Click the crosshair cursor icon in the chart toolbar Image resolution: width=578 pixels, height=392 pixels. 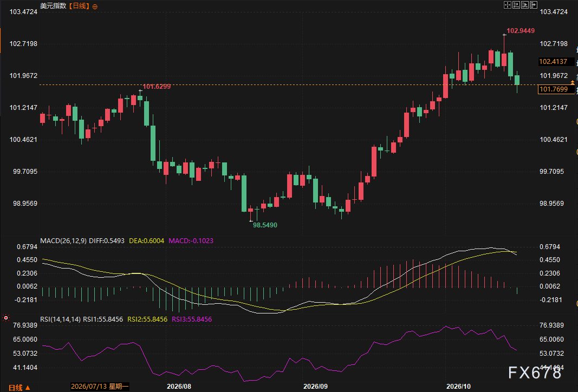tap(507, 5)
